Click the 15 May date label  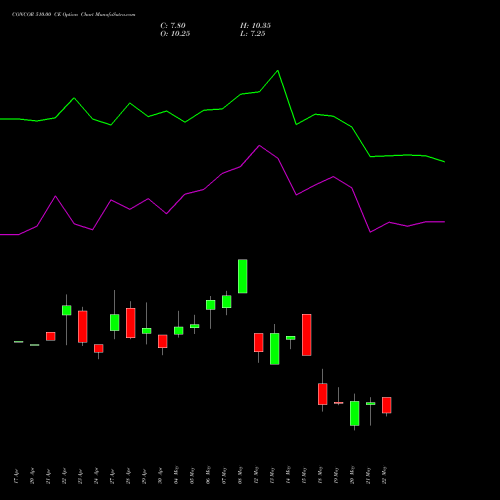(304, 475)
